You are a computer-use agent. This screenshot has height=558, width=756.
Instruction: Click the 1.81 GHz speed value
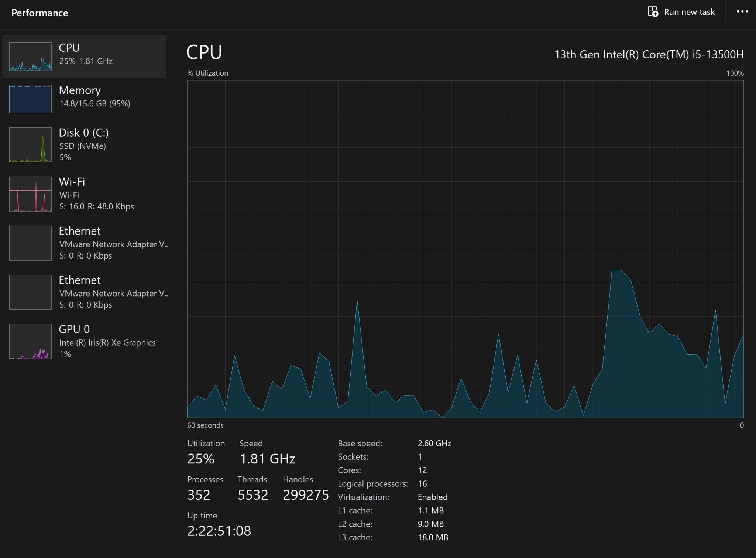pos(268,459)
